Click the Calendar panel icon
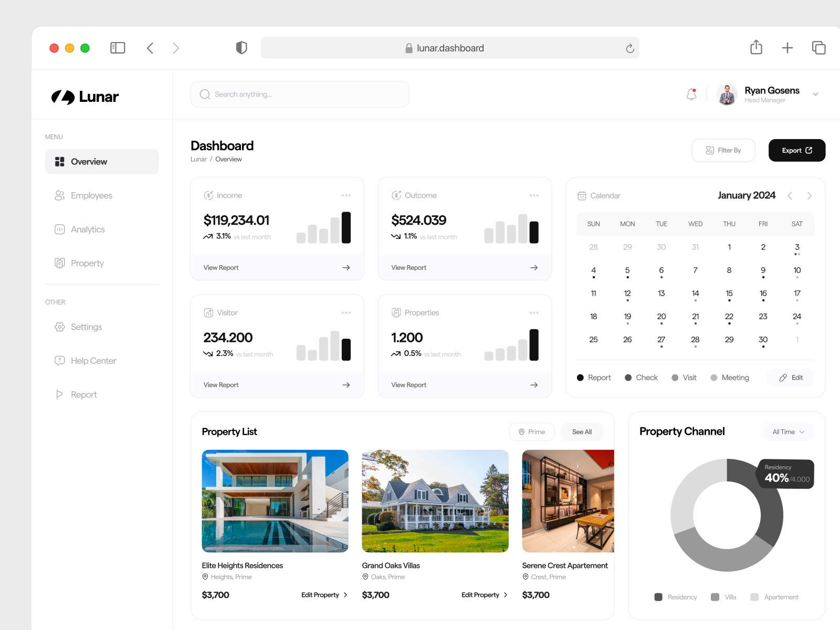This screenshot has height=630, width=840. coord(582,195)
